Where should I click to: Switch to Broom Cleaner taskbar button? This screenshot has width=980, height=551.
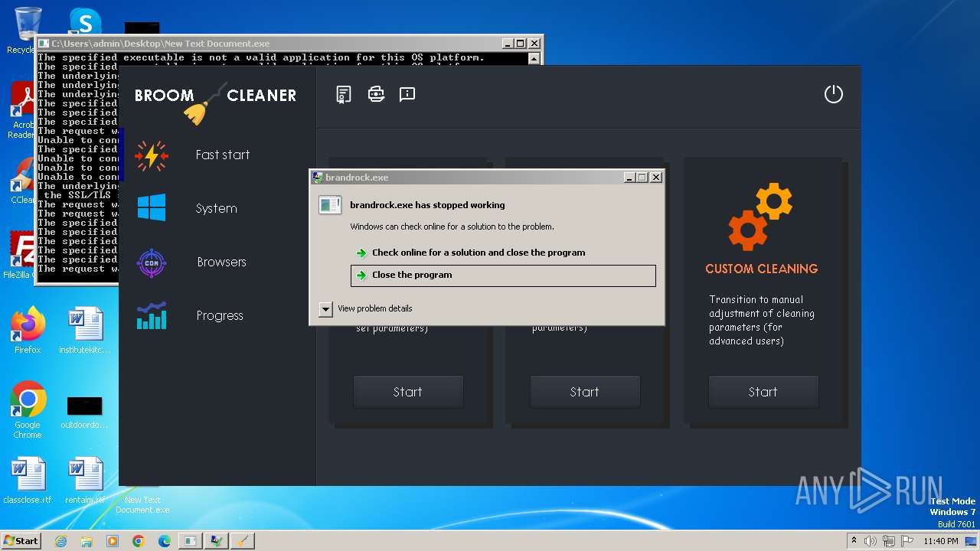click(242, 541)
